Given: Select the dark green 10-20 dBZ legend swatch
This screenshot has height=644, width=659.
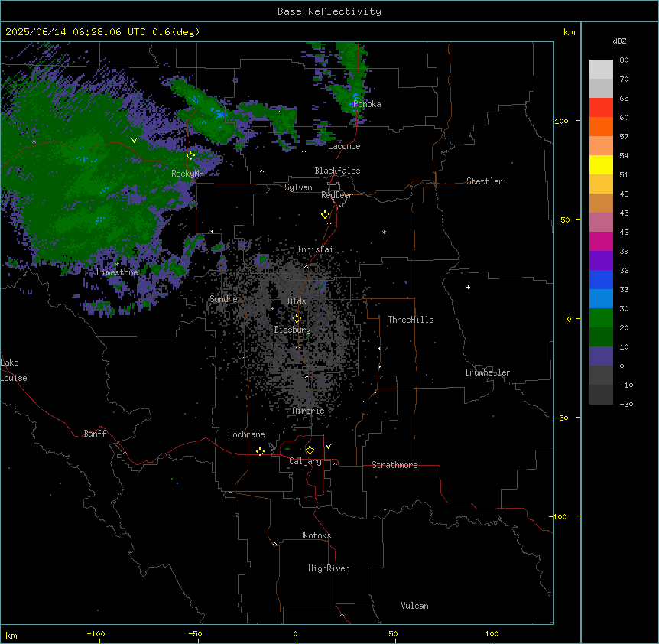Looking at the screenshot, I should (601, 337).
